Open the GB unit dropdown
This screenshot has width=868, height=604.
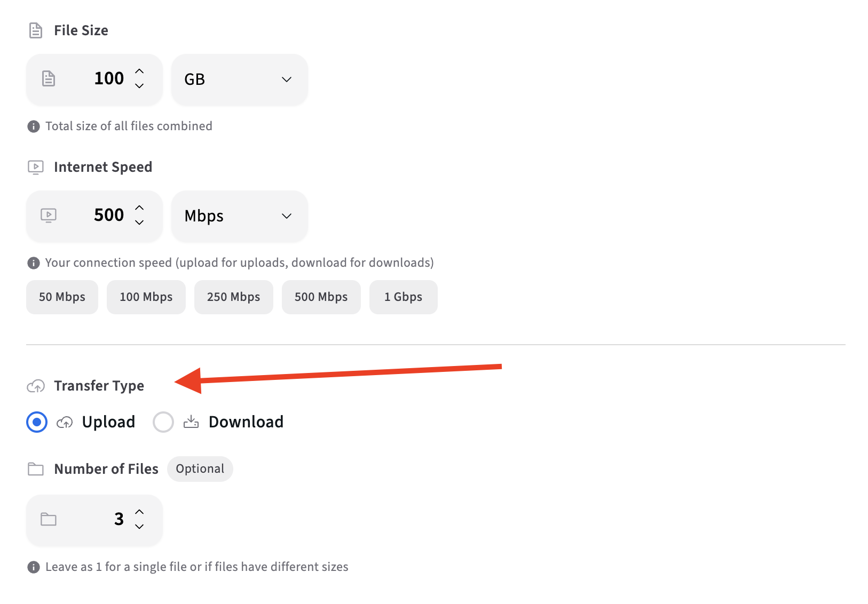[239, 80]
